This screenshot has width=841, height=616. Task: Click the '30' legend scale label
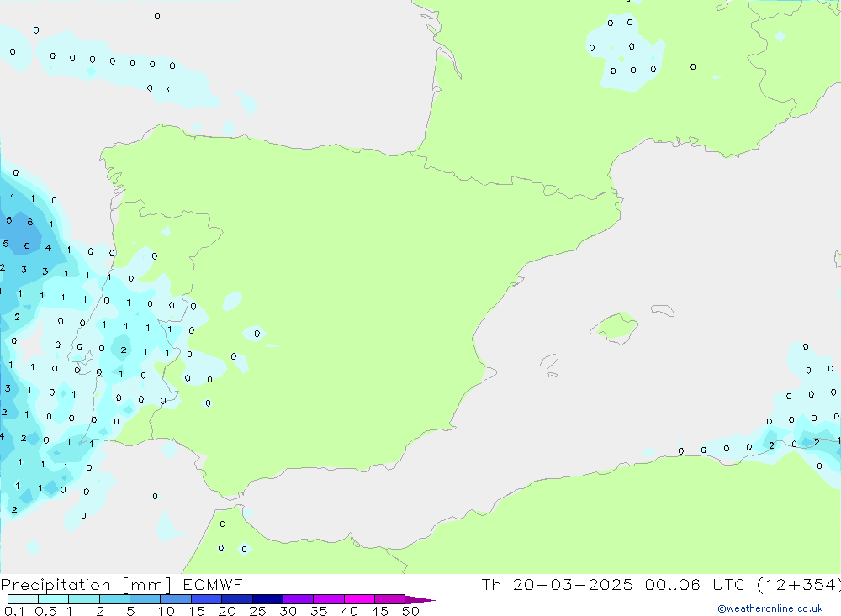[288, 611]
